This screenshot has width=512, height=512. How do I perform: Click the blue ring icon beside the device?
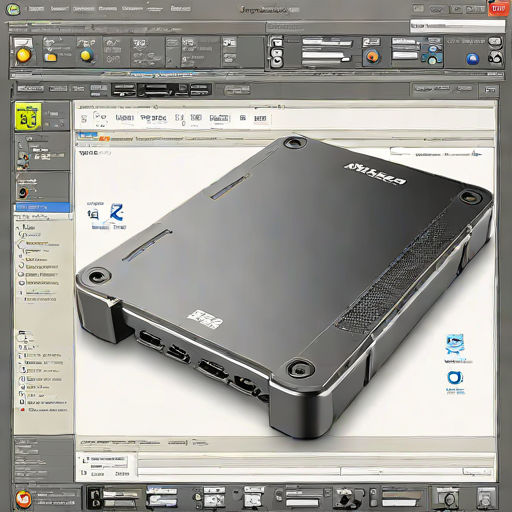click(x=455, y=378)
